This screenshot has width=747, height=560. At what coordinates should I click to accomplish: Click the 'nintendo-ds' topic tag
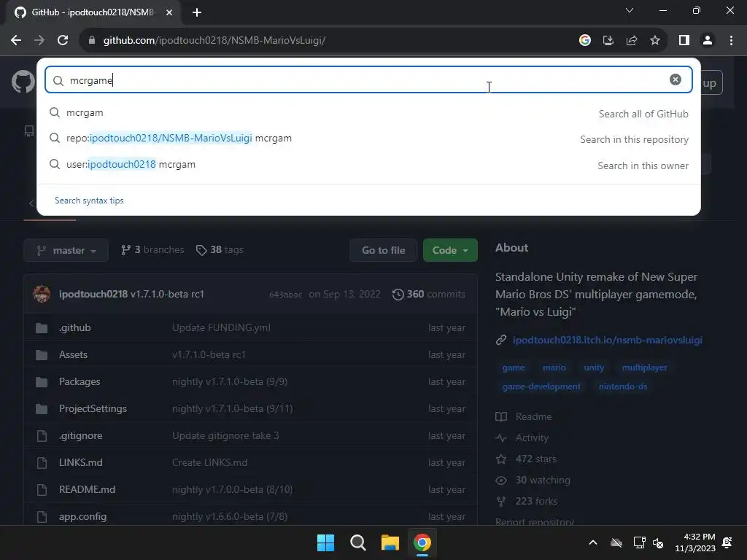623,386
